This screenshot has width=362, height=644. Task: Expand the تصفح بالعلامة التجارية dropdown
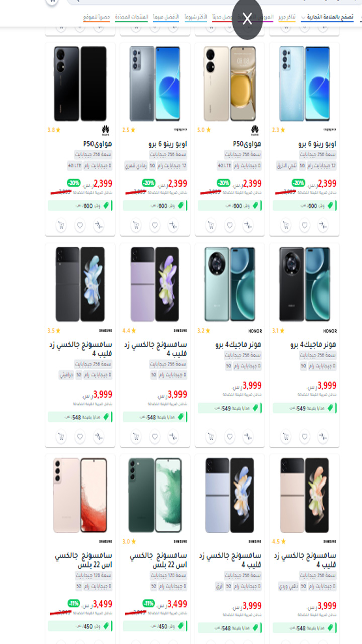click(x=327, y=17)
